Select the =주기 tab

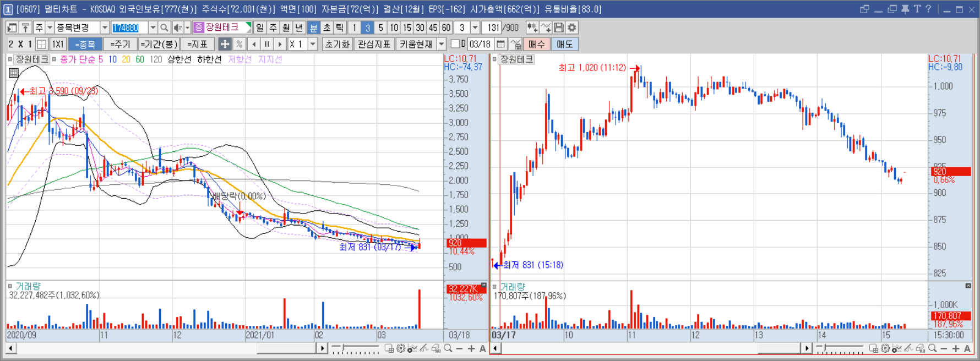click(120, 44)
